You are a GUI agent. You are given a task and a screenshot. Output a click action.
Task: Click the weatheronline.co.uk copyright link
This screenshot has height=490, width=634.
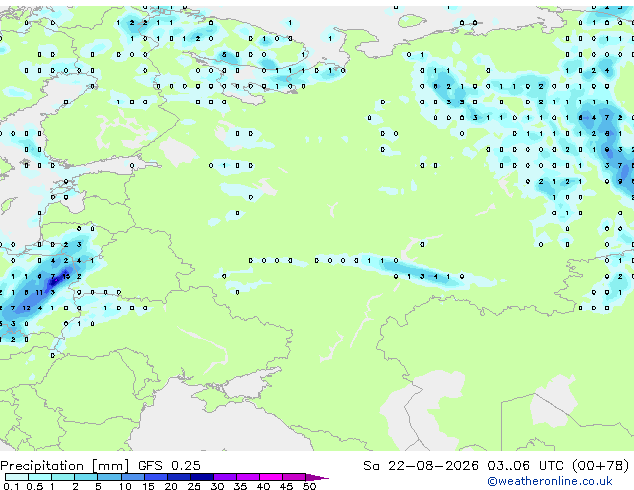tap(550, 481)
